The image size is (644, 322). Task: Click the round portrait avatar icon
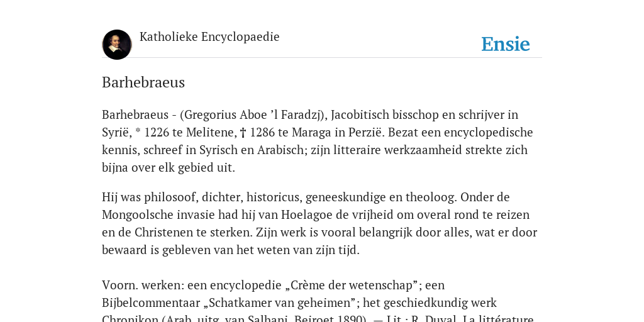117,45
